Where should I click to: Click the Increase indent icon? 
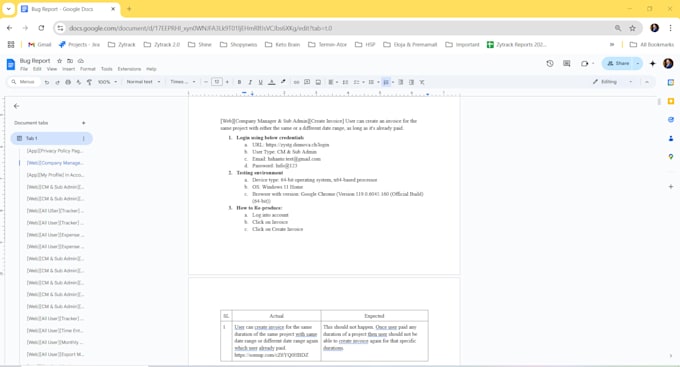411,82
